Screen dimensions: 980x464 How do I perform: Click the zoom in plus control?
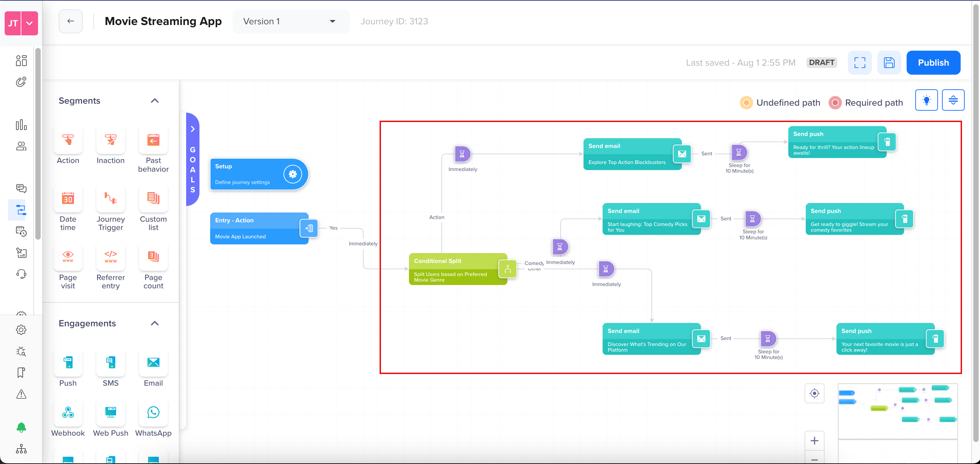815,440
